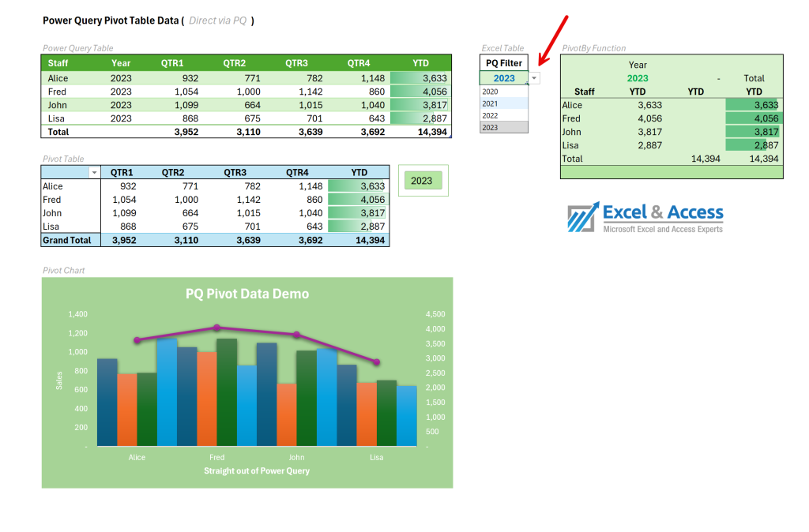Click the Total row label in PivotBy table
This screenshot has width=809, height=532.
572,159
